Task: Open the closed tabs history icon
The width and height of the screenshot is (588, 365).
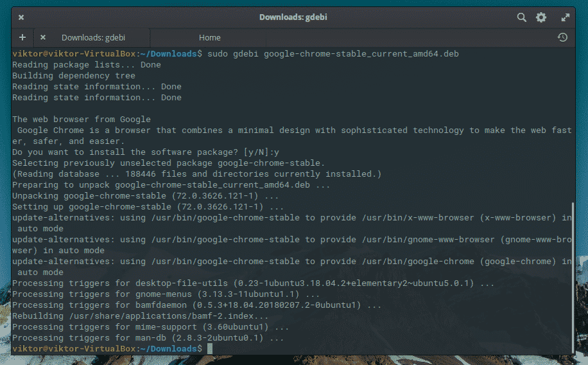Action: coord(562,37)
